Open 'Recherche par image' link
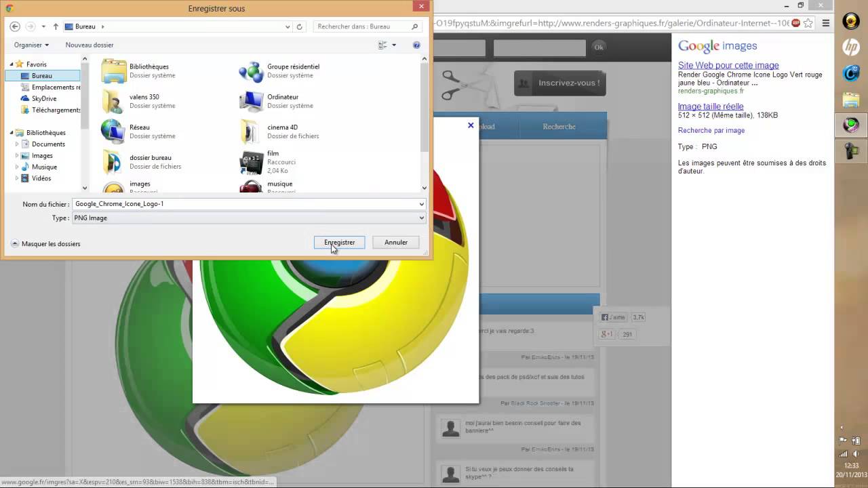Screen dimensions: 868x488 [x=711, y=130]
